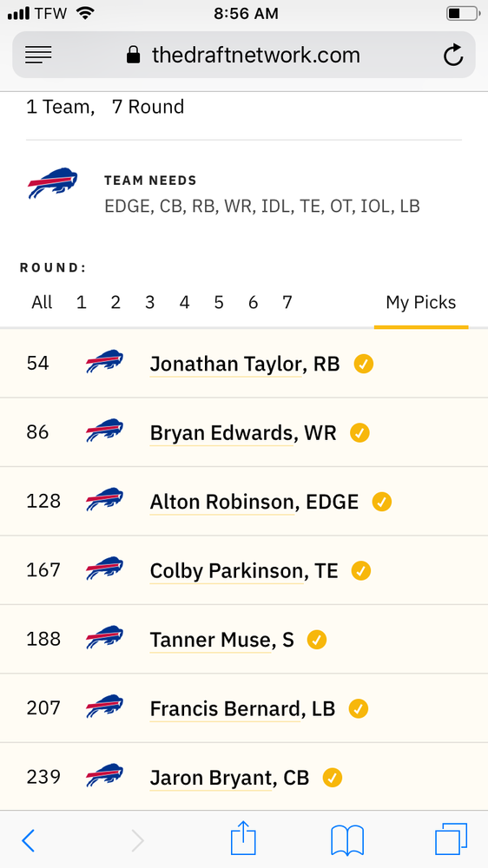Go back with the left chevron
488x868 pixels.
pyautogui.click(x=29, y=841)
